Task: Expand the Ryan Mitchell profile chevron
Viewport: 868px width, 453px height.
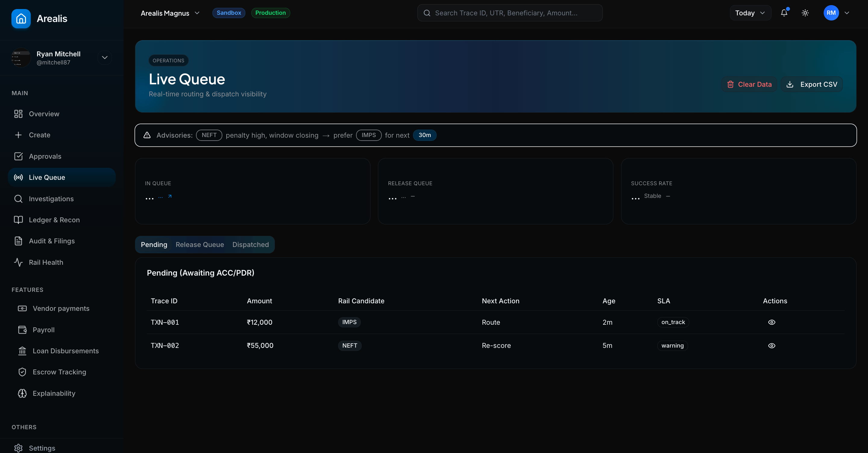Action: pyautogui.click(x=105, y=58)
